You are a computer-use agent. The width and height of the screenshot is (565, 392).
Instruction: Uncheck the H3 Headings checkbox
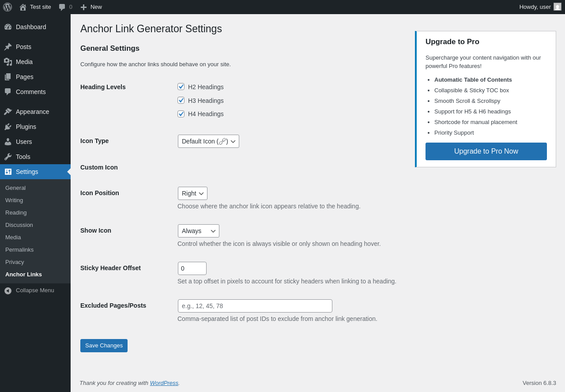click(x=181, y=100)
